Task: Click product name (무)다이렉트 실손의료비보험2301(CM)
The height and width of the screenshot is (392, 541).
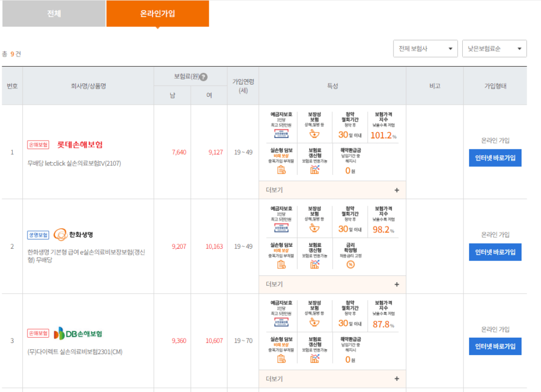Action: [75, 352]
